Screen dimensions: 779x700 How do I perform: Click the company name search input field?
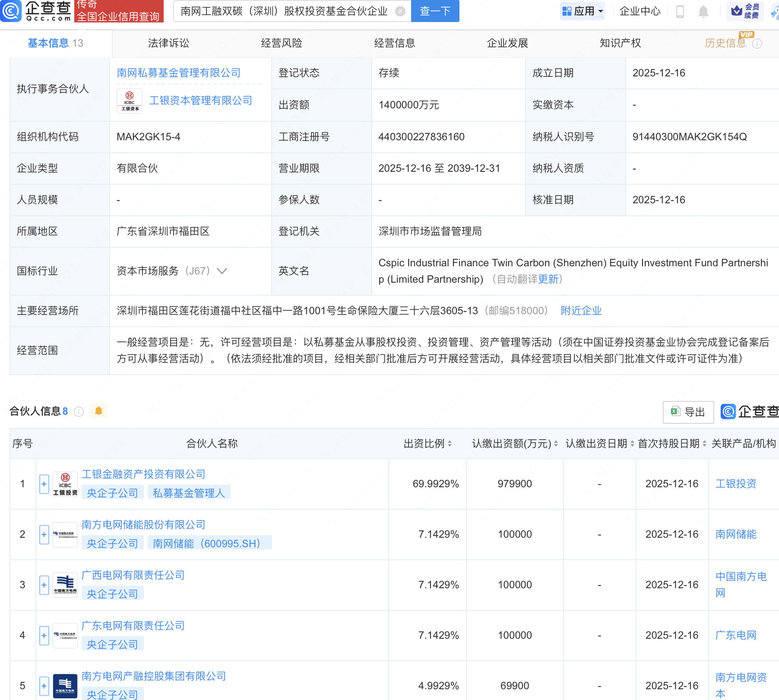tap(285, 11)
